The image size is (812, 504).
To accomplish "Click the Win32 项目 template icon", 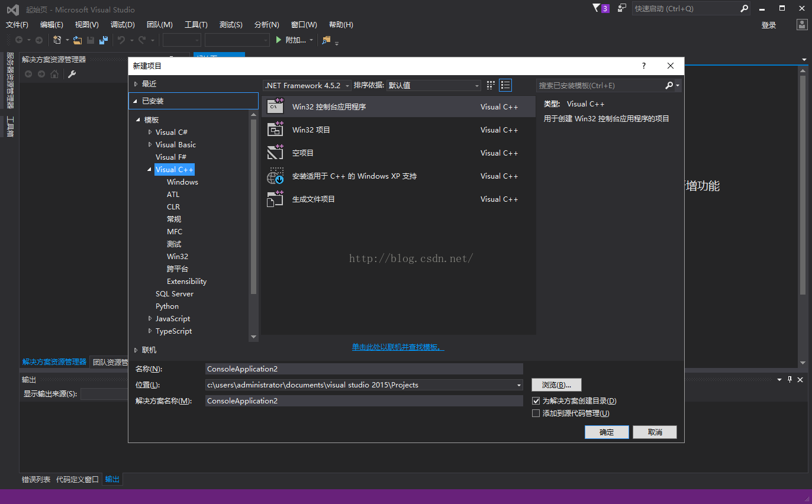I will pos(275,130).
